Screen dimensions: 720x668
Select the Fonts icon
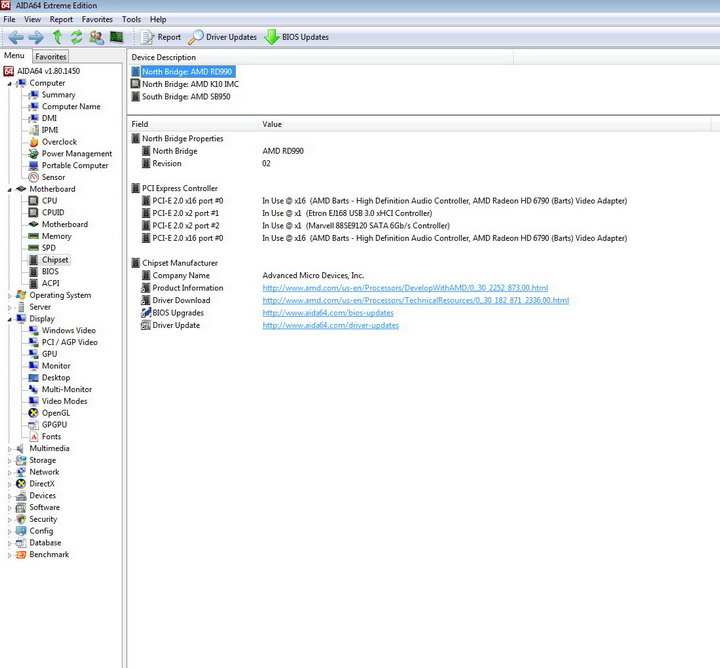pyautogui.click(x=33, y=437)
